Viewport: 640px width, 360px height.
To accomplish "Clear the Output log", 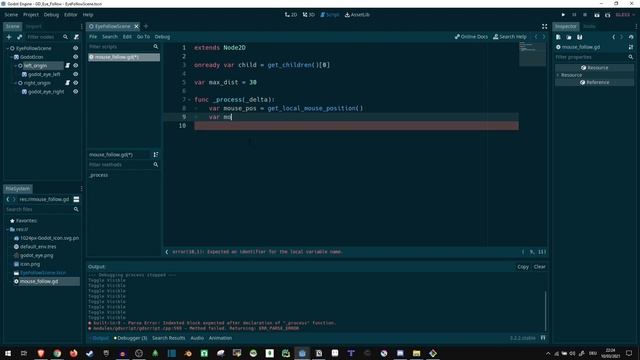I will coord(540,267).
